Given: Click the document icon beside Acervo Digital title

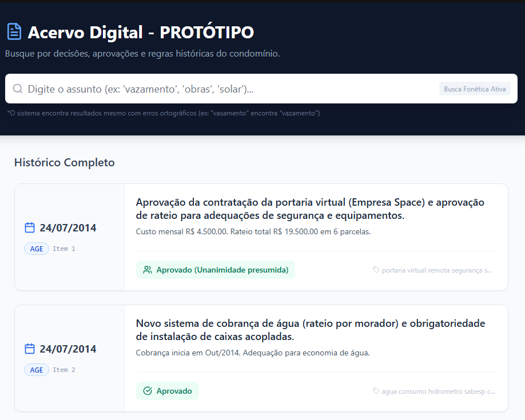Looking at the screenshot, I should point(14,32).
